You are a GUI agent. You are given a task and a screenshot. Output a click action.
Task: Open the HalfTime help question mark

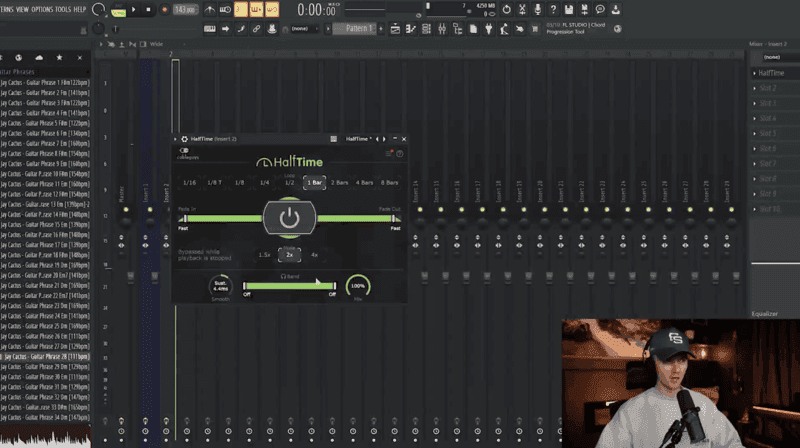[399, 154]
